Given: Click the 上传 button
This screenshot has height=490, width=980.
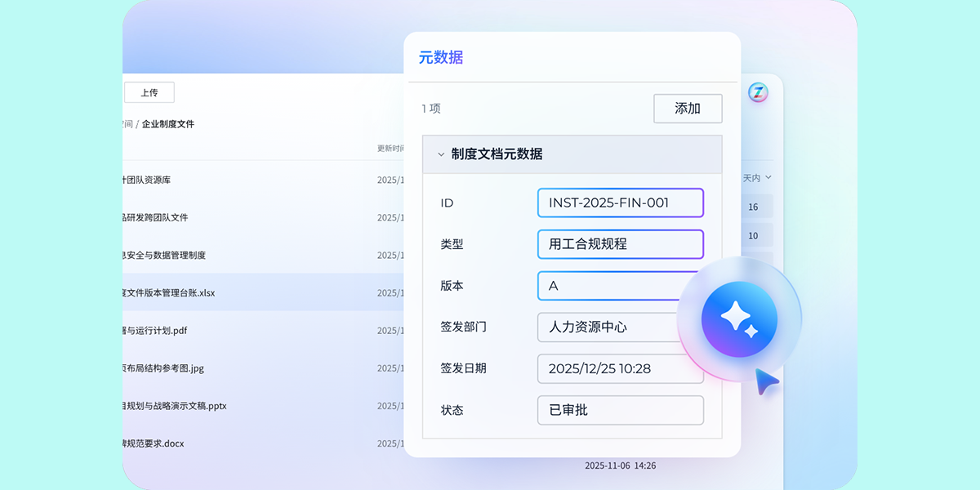Looking at the screenshot, I should pos(149,92).
